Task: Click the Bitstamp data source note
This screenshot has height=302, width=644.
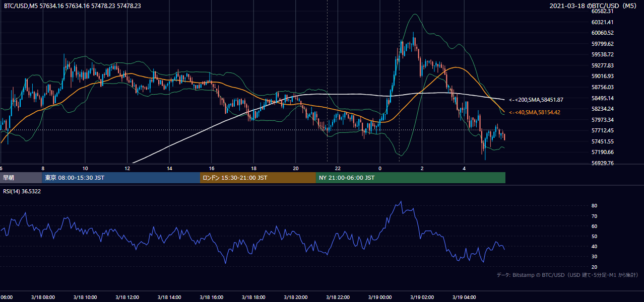Action: 567,275
